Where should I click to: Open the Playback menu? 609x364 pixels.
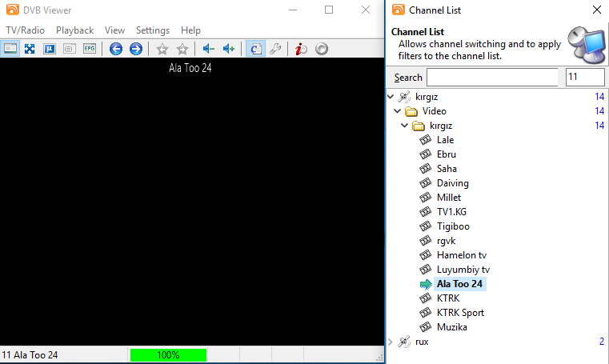click(x=74, y=30)
